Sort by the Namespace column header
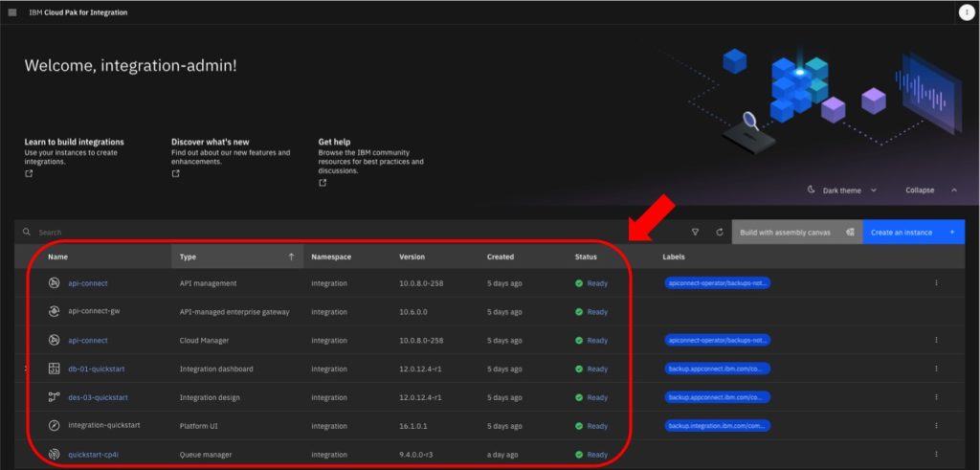 coord(331,257)
